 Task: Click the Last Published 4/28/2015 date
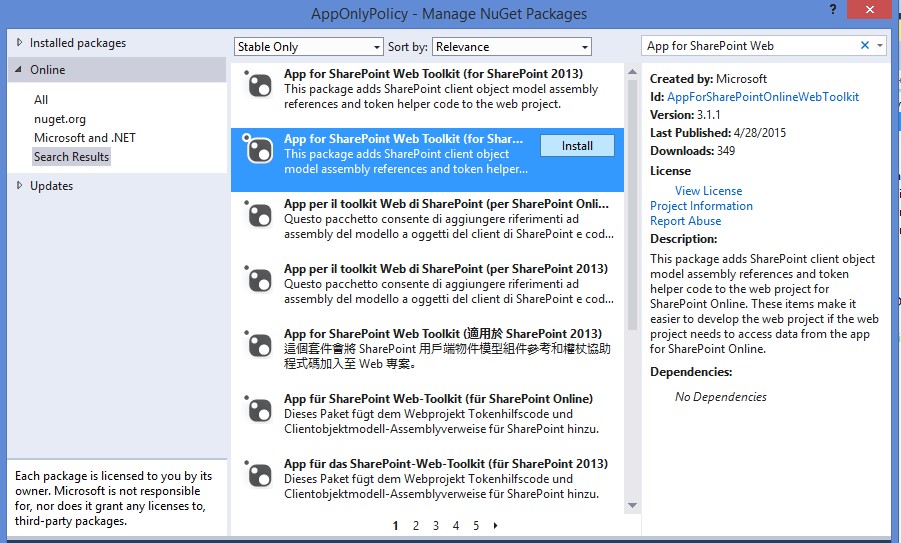coord(760,133)
